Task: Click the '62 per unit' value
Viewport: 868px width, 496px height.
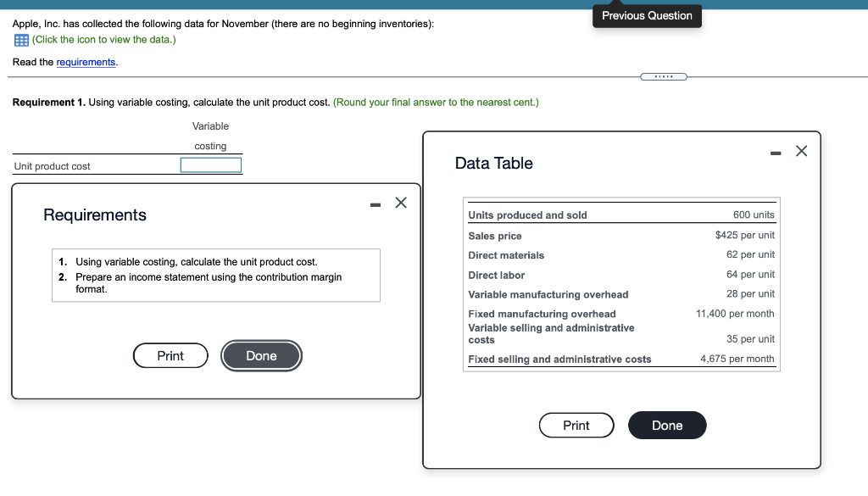Action: (x=750, y=254)
